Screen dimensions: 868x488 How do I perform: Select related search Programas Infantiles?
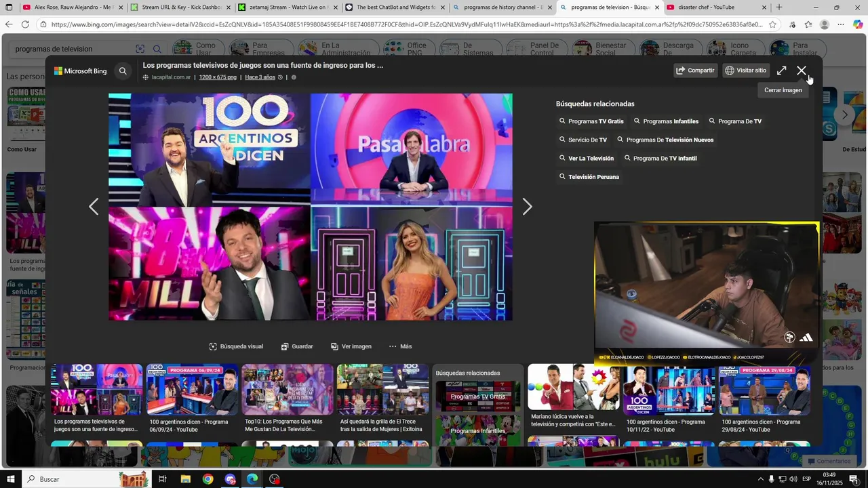(666, 121)
